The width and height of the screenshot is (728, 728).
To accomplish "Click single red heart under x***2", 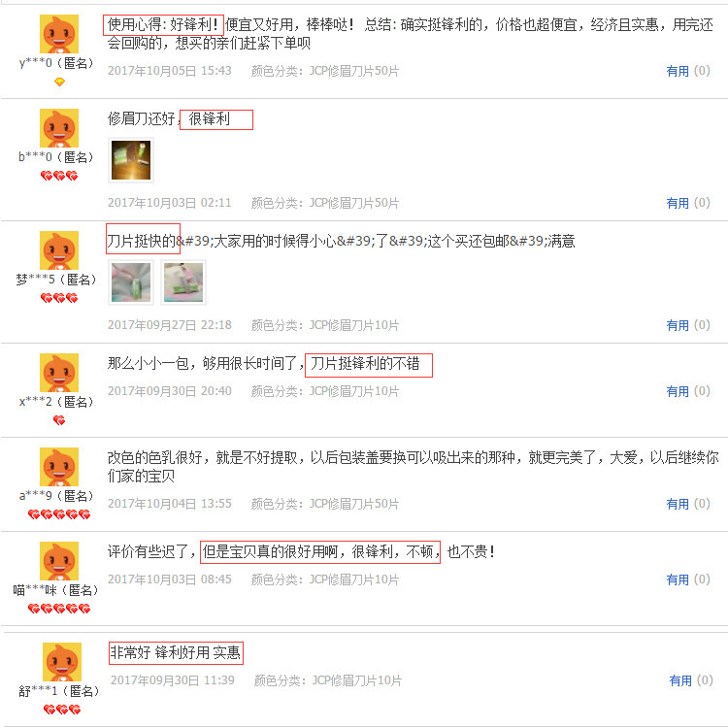I will click(59, 420).
